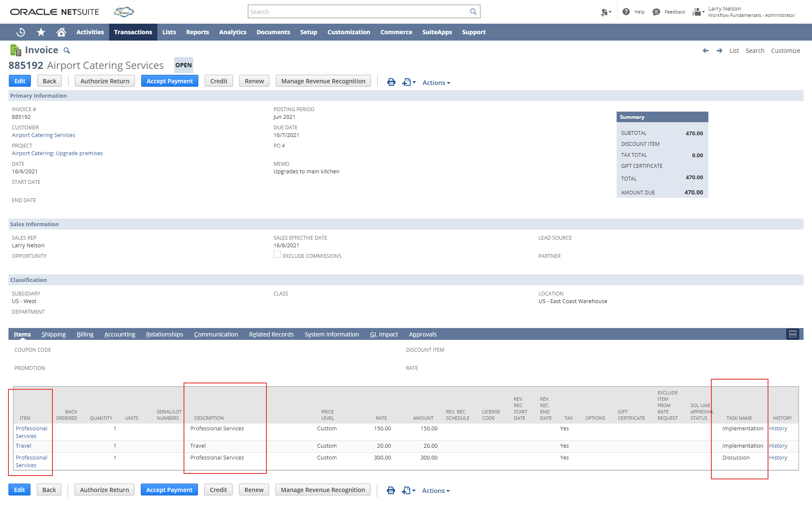This screenshot has height=506, width=812.
Task: Open the SuiteApps menu
Action: pyautogui.click(x=437, y=32)
